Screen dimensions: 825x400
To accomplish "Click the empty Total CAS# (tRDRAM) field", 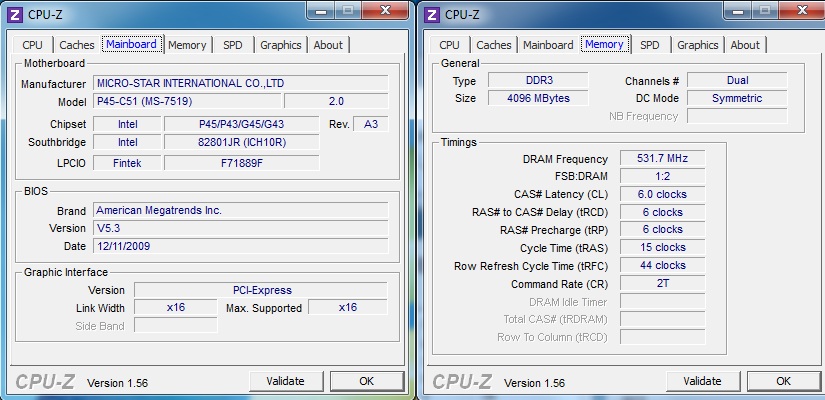I will pos(662,319).
